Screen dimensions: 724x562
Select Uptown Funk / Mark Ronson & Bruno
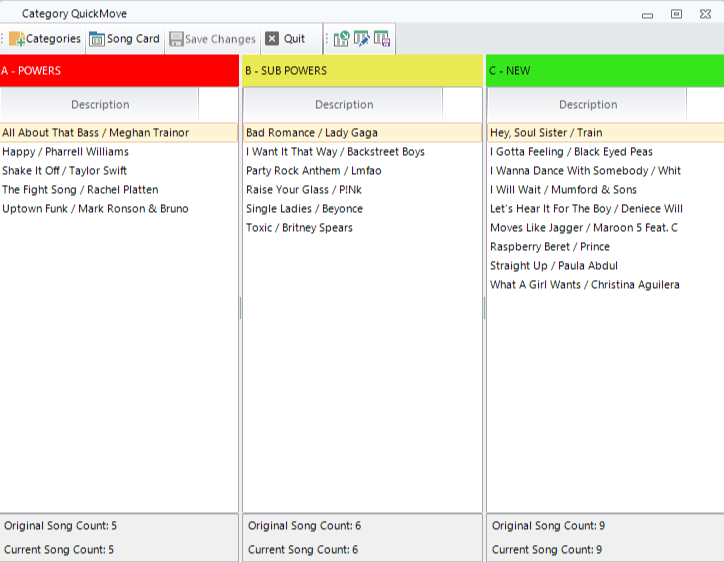[x=95, y=209]
